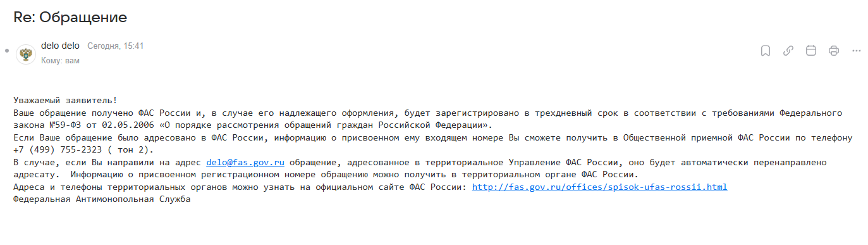Expand recipient details 'Кому: вам'
The height and width of the screenshot is (245, 868).
pyautogui.click(x=60, y=61)
